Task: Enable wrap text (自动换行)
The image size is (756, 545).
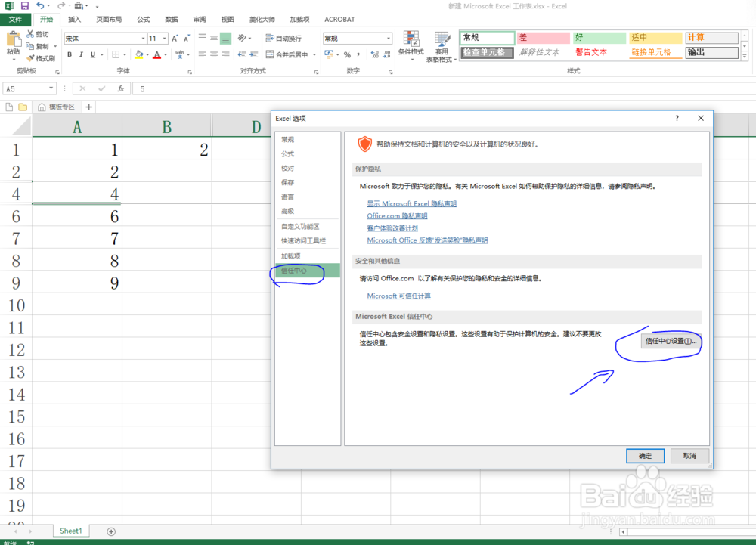Action: pos(284,38)
